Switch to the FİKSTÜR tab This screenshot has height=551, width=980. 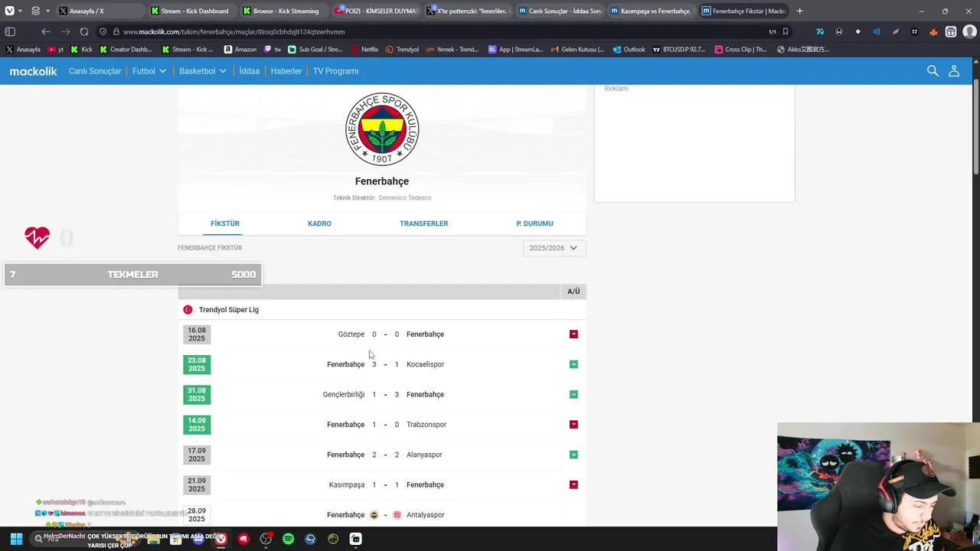(x=225, y=223)
